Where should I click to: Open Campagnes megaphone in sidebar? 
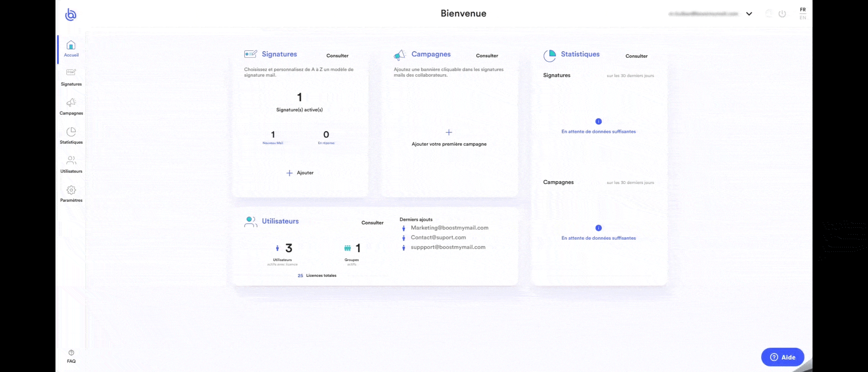71,103
